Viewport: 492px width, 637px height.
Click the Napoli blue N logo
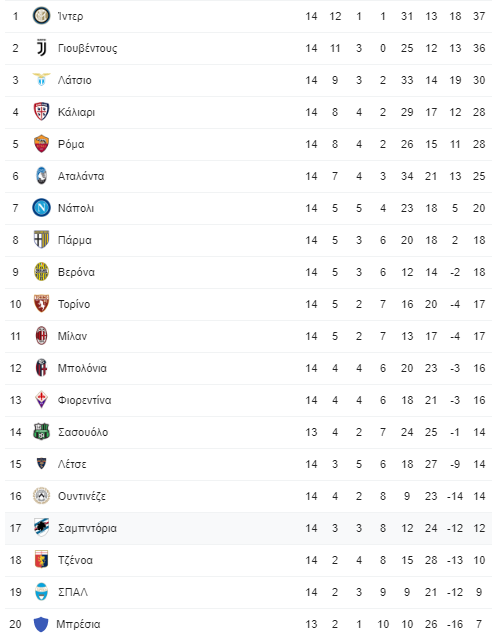41,208
